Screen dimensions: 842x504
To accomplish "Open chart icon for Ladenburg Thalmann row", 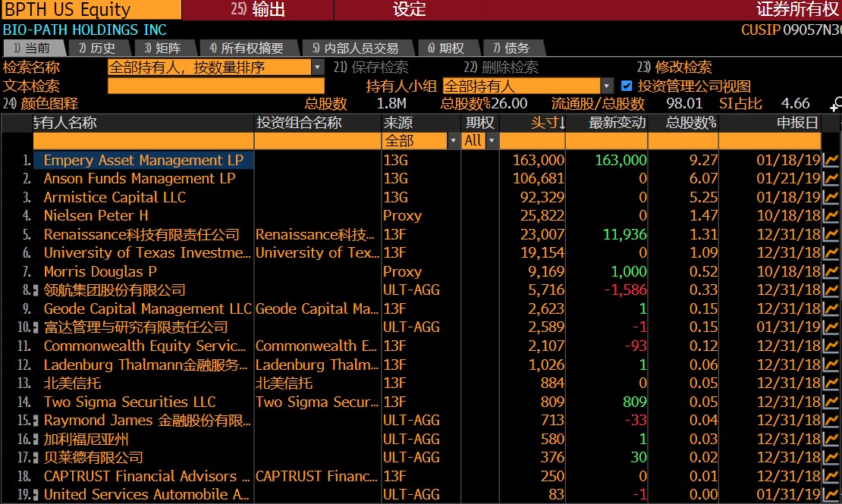I will [x=831, y=365].
